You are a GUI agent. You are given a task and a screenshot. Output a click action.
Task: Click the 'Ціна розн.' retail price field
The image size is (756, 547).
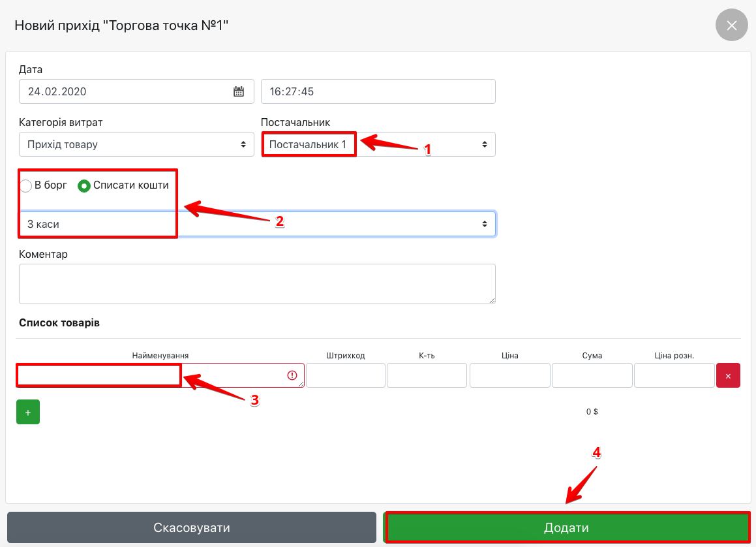click(674, 375)
